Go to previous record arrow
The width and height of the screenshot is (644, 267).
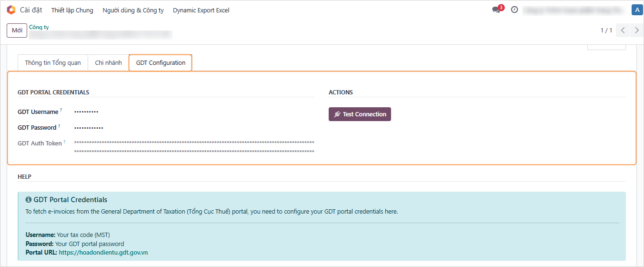(623, 30)
